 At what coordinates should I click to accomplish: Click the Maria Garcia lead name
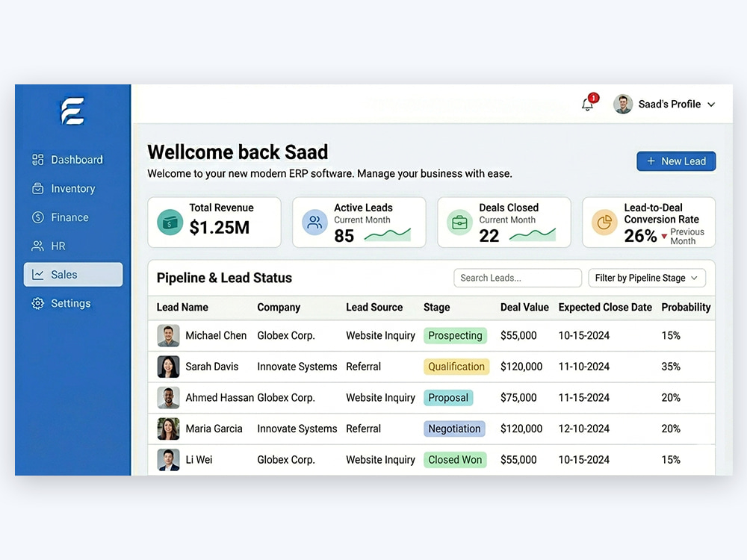coord(214,429)
